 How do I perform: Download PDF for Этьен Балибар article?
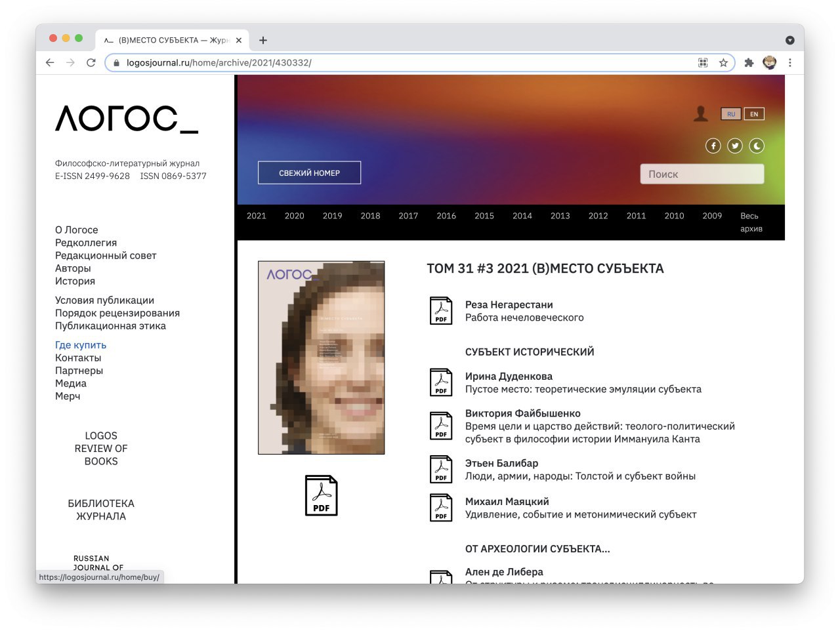(x=441, y=469)
